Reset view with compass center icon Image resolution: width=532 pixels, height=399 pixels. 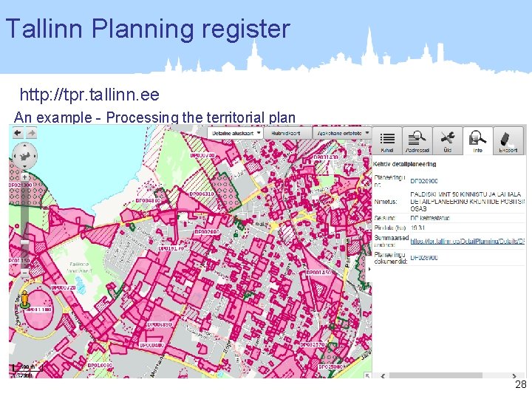(24, 156)
